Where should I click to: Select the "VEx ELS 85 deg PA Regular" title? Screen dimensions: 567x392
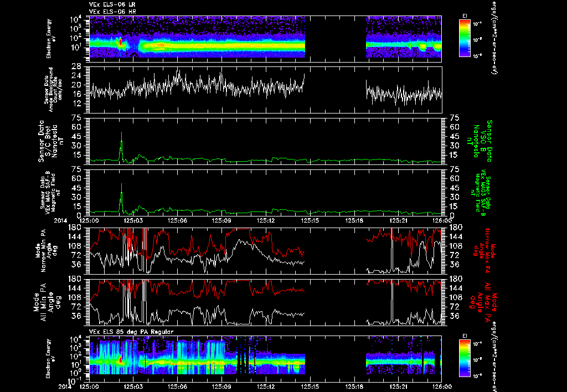coord(131,332)
